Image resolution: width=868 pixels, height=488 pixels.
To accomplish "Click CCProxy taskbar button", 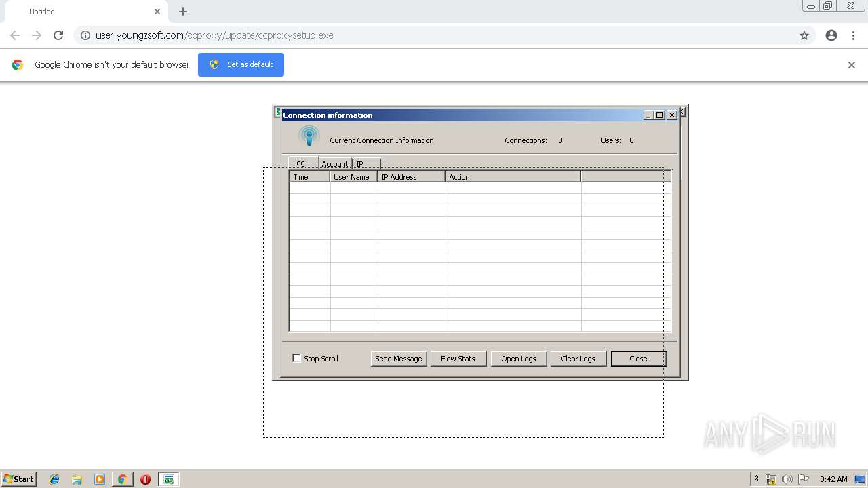I will (169, 479).
